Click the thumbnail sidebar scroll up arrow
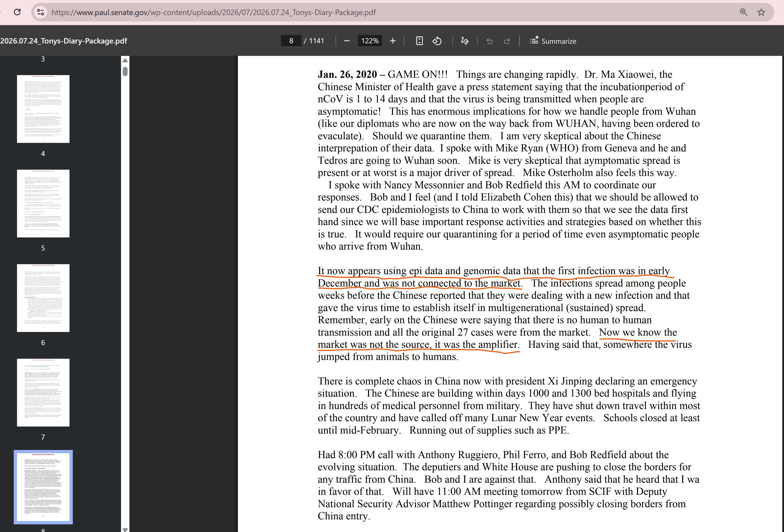Viewport: 784px width, 532px height. [125, 60]
